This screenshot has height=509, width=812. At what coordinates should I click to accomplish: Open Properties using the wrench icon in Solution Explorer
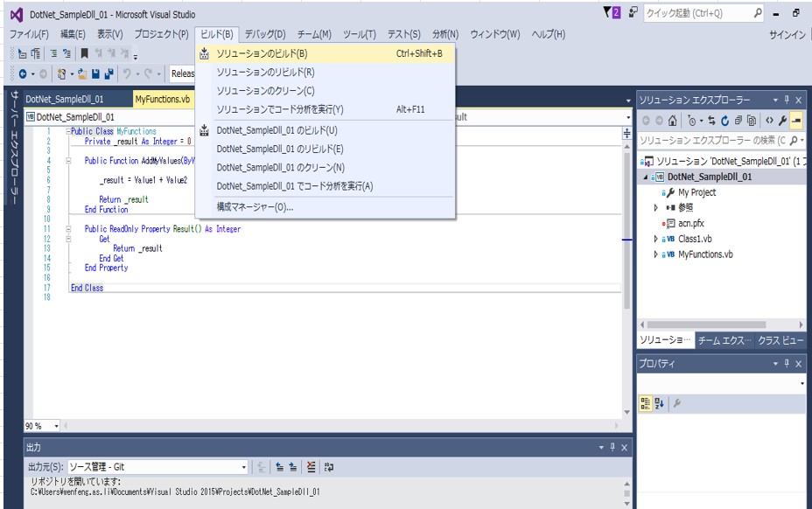[784, 121]
